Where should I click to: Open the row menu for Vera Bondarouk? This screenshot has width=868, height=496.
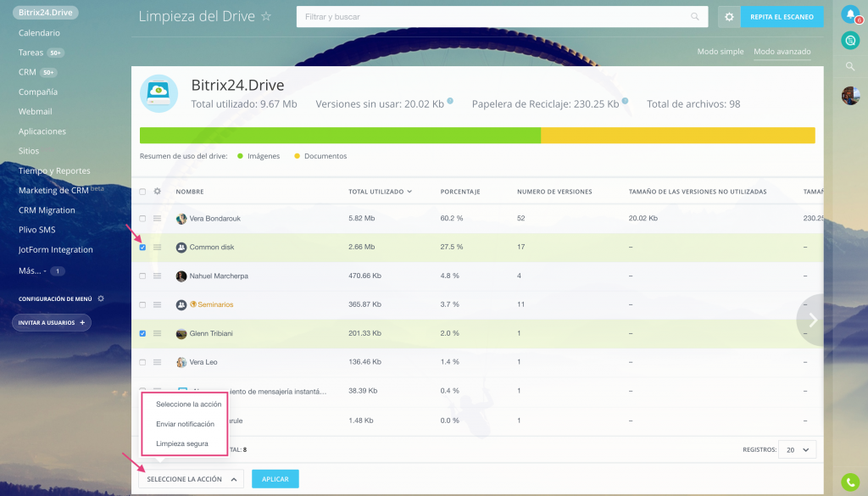click(x=157, y=219)
